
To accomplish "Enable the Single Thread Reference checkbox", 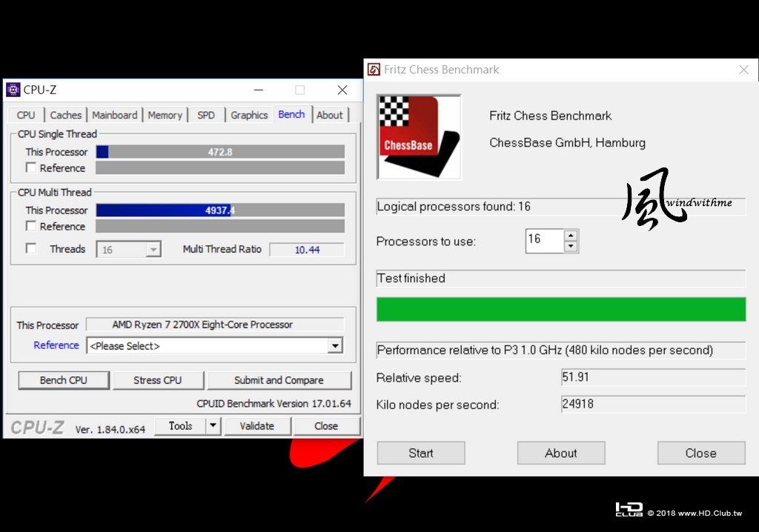I will coord(31,167).
